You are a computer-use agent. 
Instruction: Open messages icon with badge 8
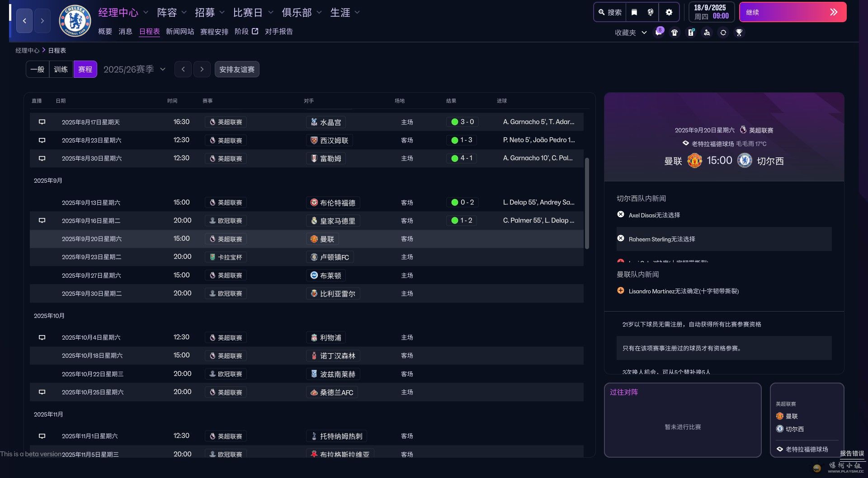click(659, 32)
